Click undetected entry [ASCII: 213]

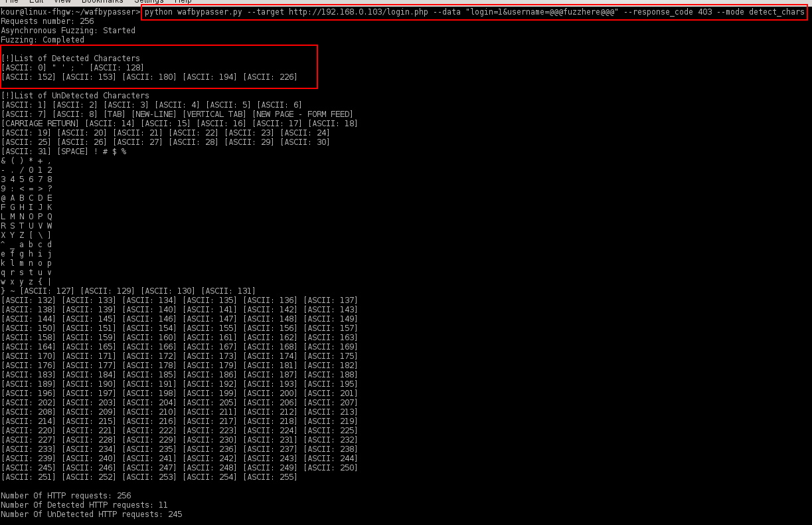click(331, 412)
